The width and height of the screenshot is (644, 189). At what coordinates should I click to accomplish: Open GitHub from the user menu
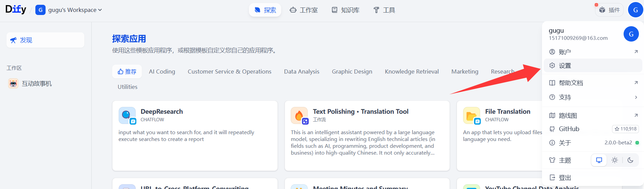pyautogui.click(x=569, y=129)
